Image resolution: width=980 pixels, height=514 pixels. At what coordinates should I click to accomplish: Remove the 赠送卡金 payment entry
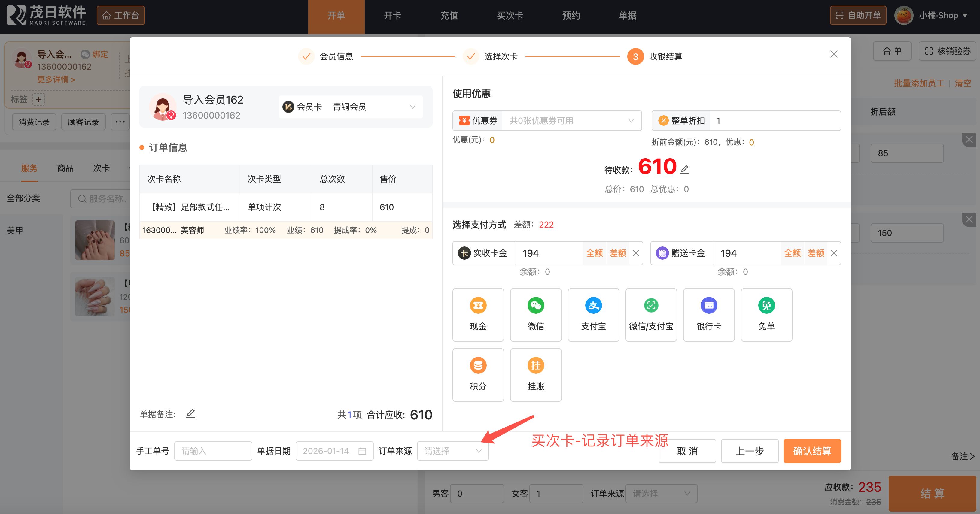click(833, 253)
